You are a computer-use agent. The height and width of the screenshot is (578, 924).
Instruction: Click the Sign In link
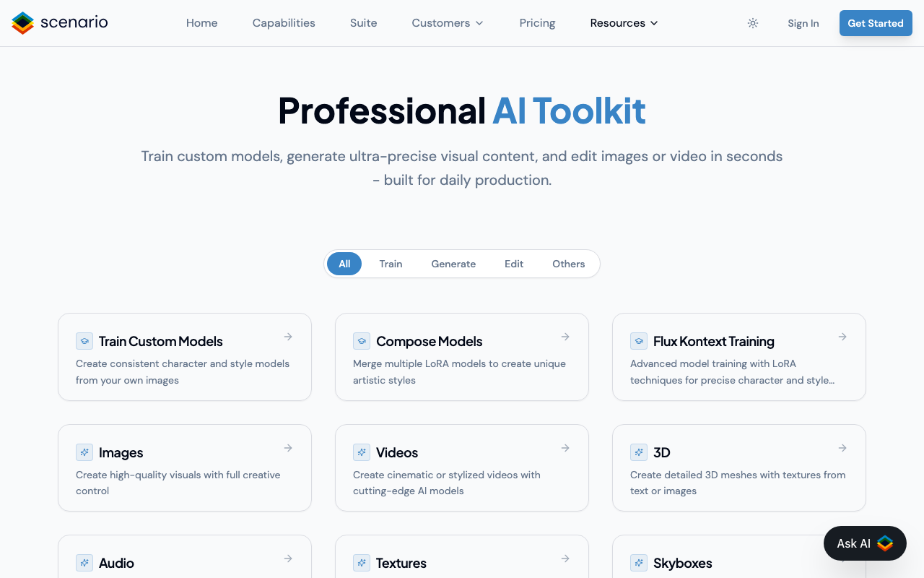pos(803,23)
